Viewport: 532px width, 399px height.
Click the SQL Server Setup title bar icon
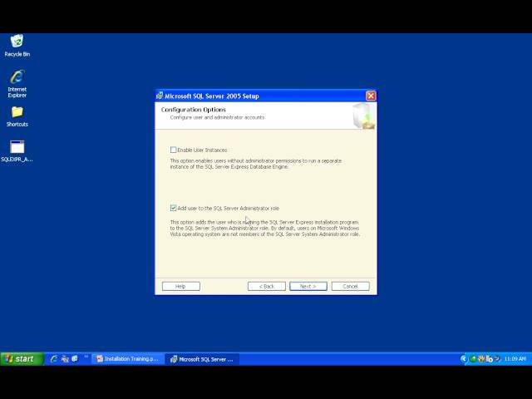point(160,96)
